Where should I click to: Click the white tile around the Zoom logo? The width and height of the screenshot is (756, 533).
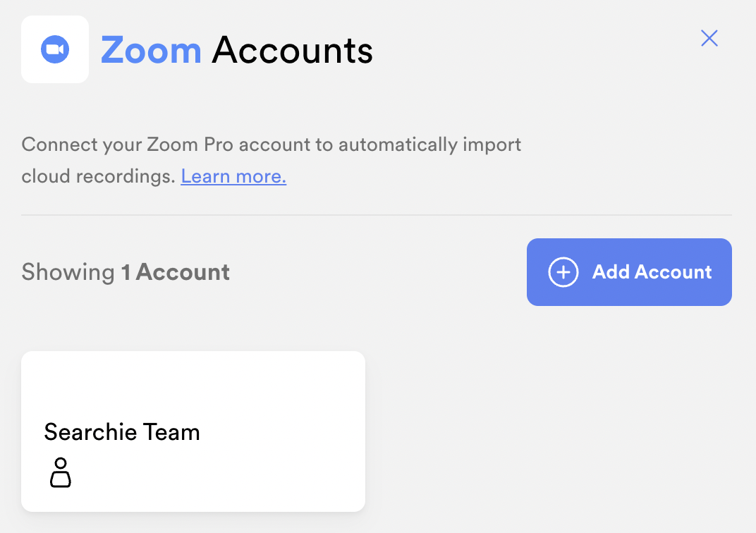tap(55, 49)
